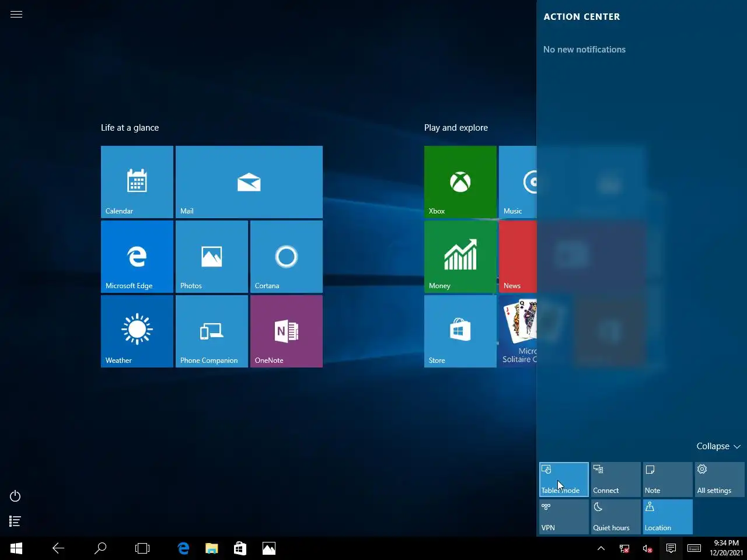Click the taskbar Back arrow
Screen dimensions: 747x560
click(x=58, y=548)
